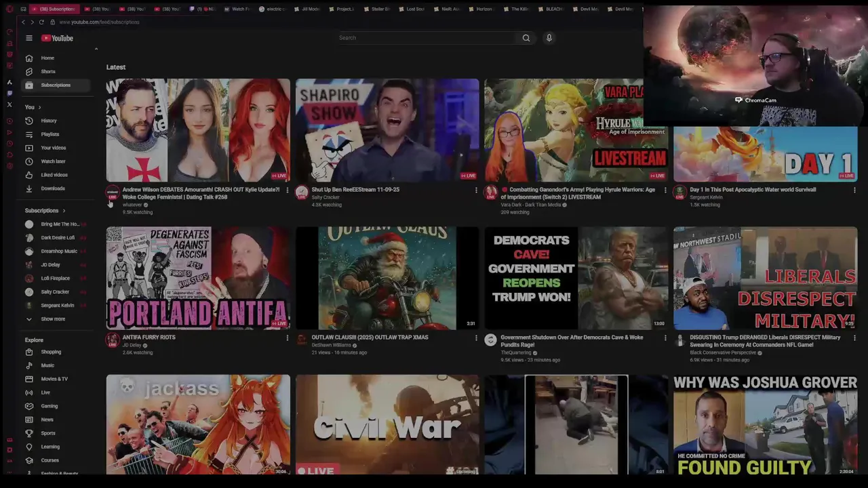868x488 pixels.
Task: Open Shut Up Ben ReeEEStream thumbnail
Action: [387, 130]
